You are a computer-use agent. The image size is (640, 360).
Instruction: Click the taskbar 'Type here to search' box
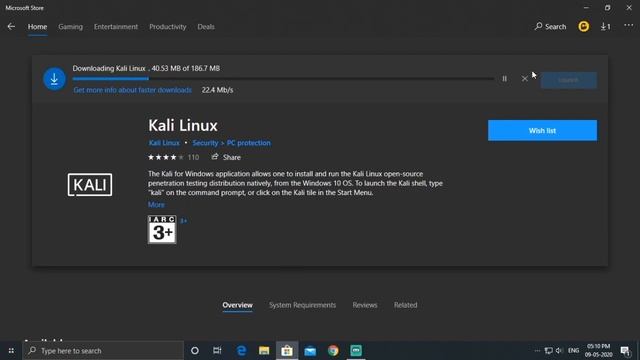coord(103,351)
